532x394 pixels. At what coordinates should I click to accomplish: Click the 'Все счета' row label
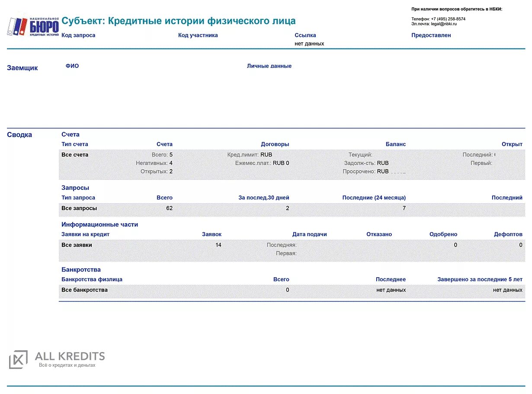[x=75, y=155]
